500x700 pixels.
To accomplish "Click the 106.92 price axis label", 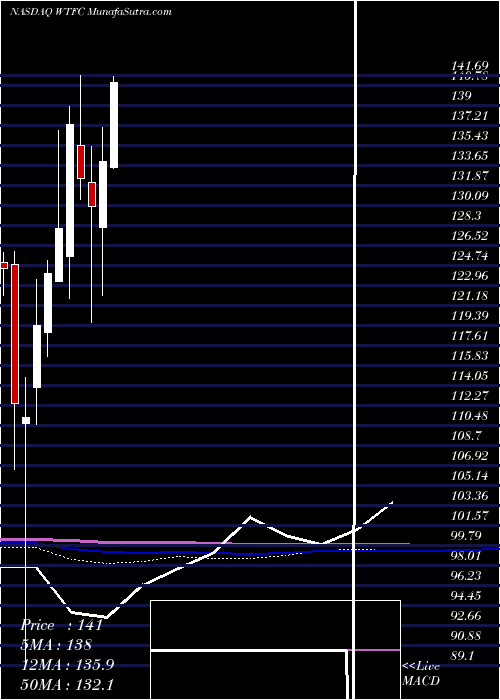I will tap(470, 455).
